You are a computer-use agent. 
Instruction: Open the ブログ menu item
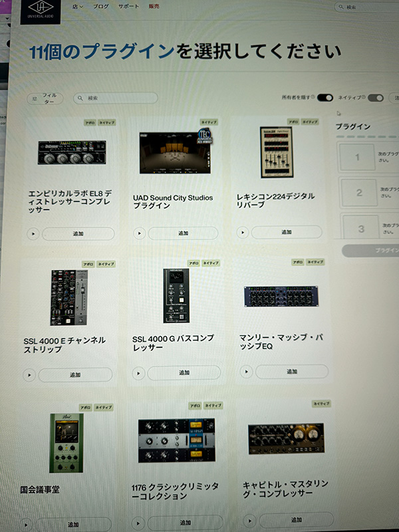[x=101, y=7]
